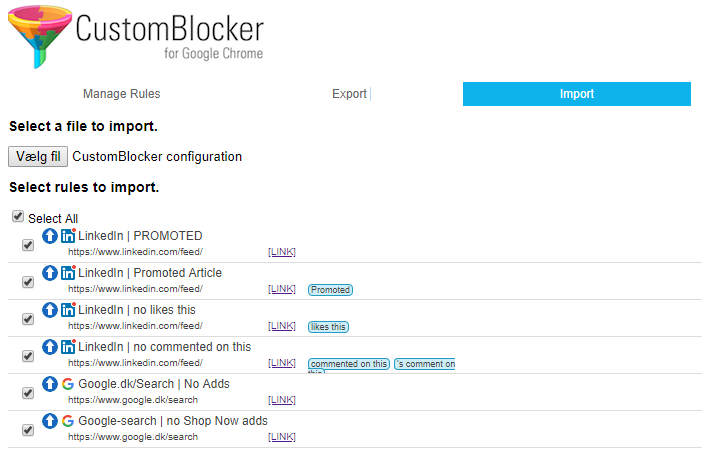
Task: Click the Google logo icon for Google.dk/Search No Adds
Action: click(68, 384)
